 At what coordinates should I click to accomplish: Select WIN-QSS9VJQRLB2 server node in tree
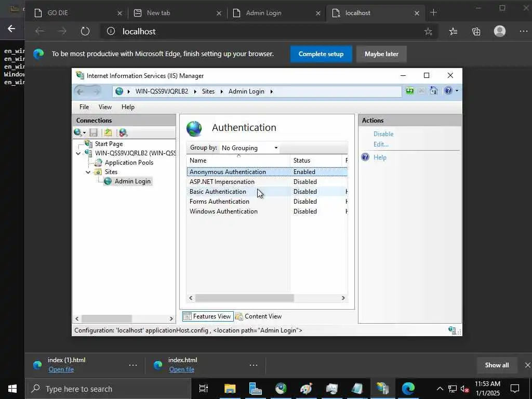point(136,153)
